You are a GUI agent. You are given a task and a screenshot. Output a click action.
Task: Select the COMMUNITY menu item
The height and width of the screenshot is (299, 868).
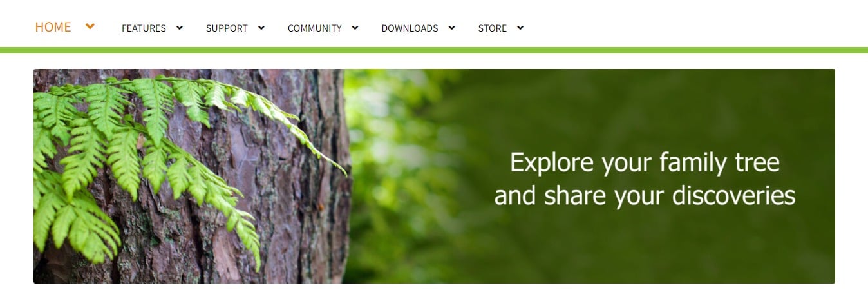[x=314, y=28]
